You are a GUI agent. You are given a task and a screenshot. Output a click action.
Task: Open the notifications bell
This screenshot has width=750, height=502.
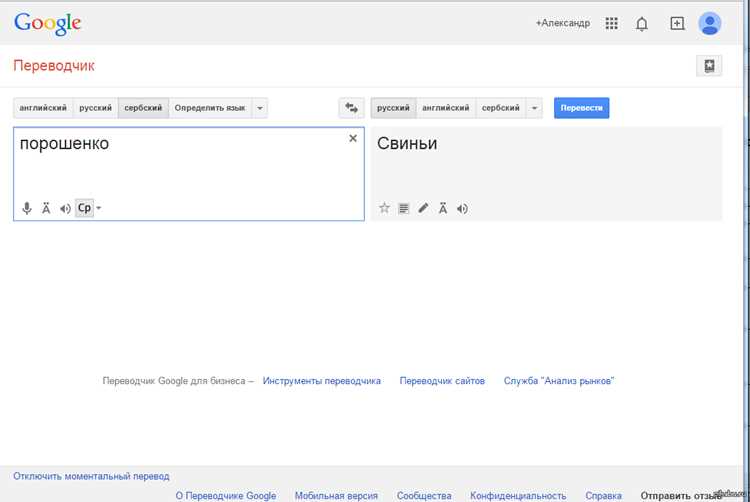click(x=641, y=23)
